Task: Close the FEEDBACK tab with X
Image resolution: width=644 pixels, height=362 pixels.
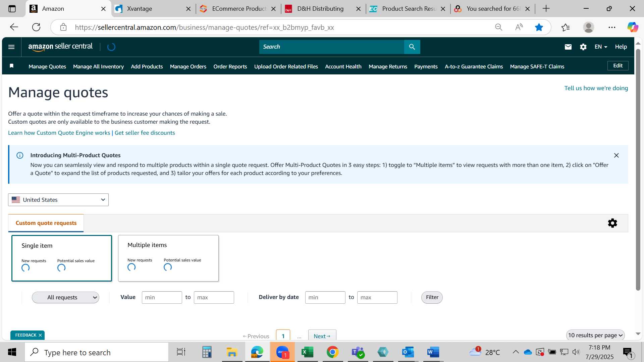Action: pos(40,335)
